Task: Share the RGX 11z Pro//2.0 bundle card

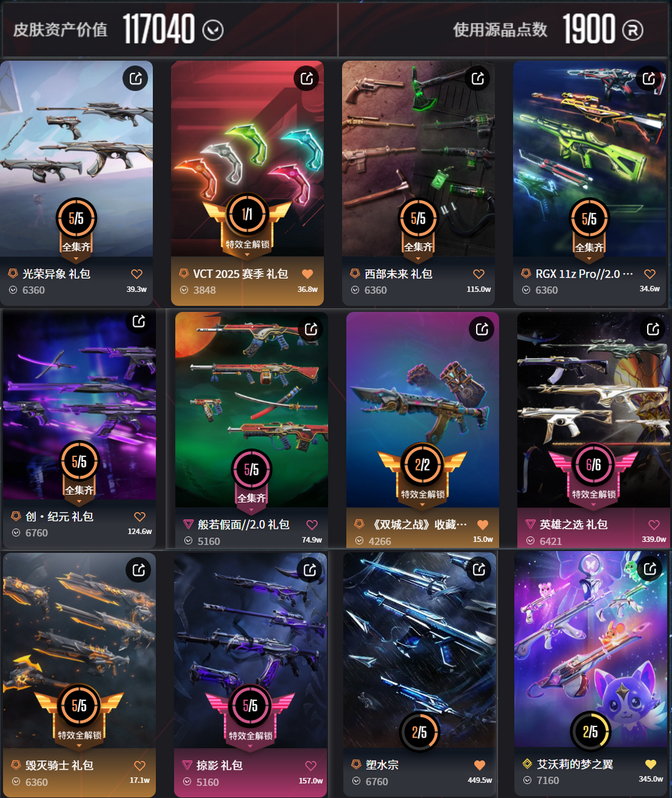Action: coord(648,78)
